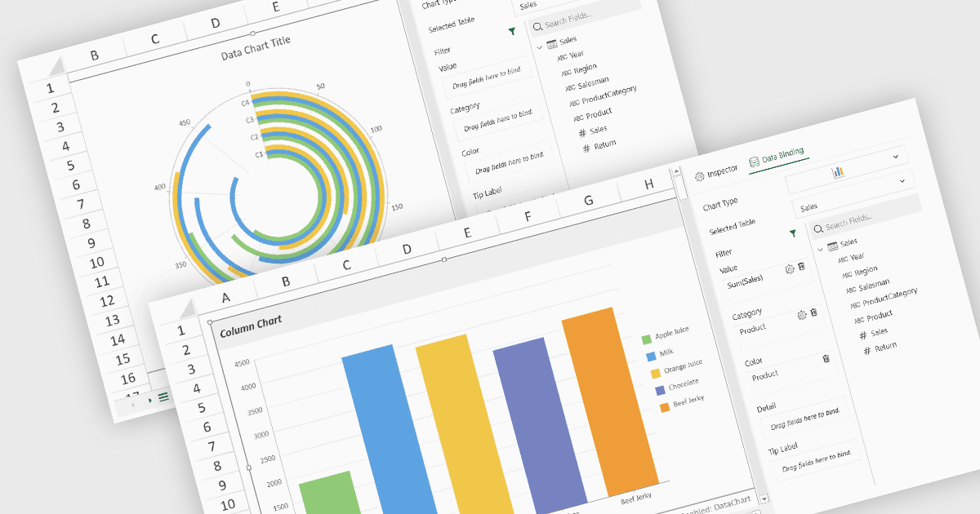Click the Tip Label drop zone in front panel
This screenshot has height=514, width=980.
pos(817,461)
